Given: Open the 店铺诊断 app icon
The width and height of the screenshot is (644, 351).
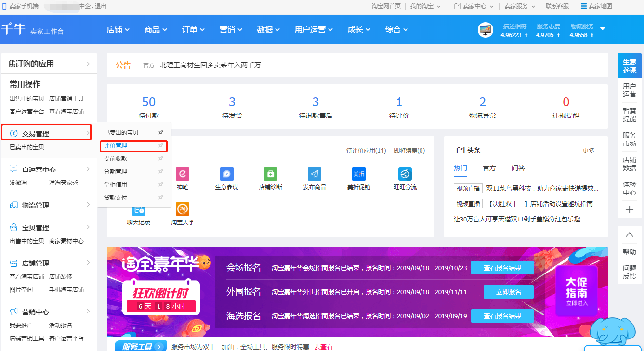Looking at the screenshot, I should click(x=271, y=174).
